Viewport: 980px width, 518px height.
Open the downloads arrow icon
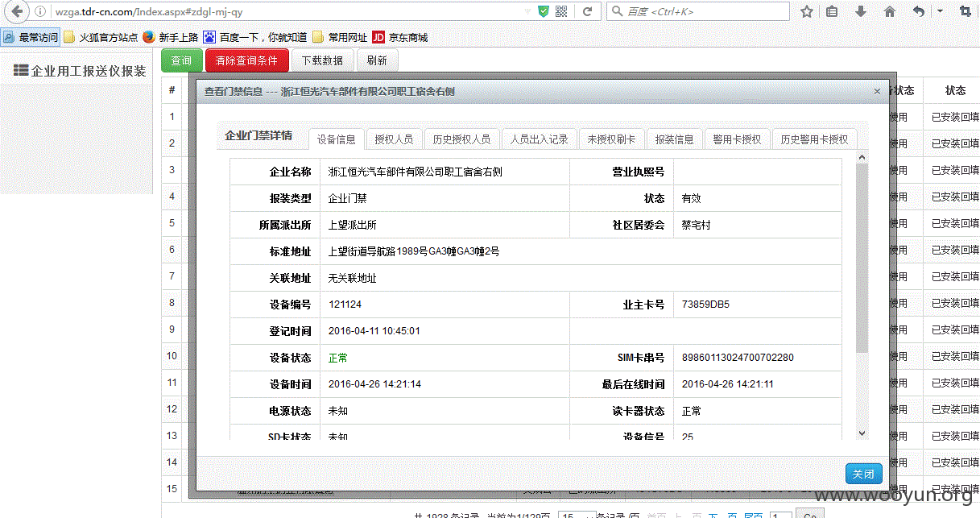(861, 12)
